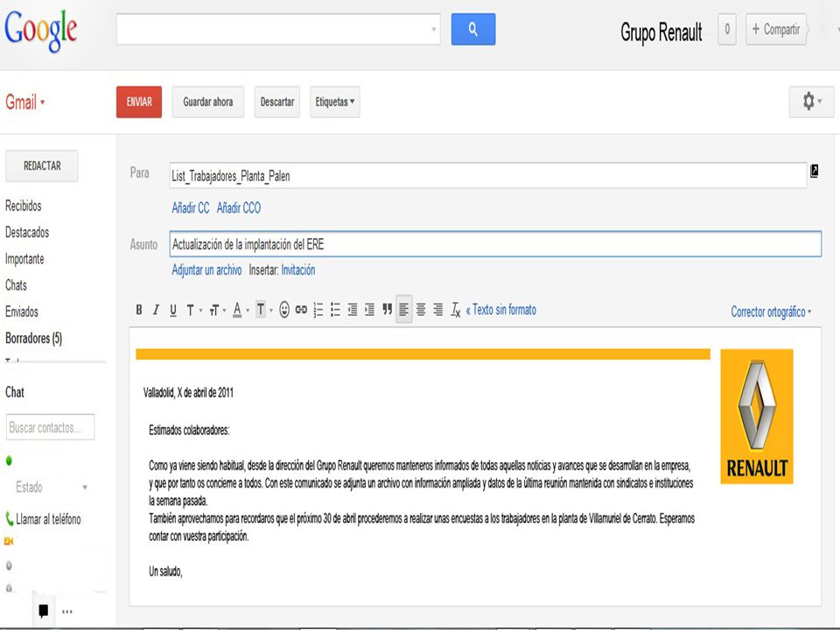Insert an Invitación
This screenshot has width=840, height=630.
(298, 270)
